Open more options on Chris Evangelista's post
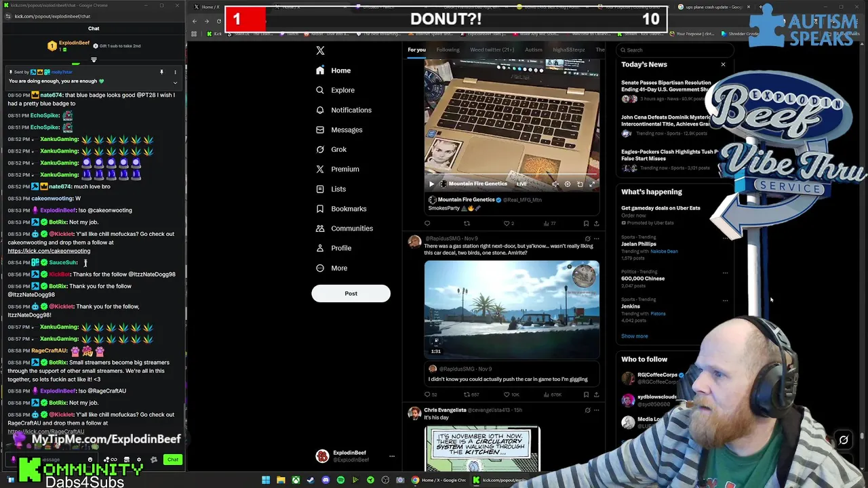Screen dimensions: 868x488 click(x=596, y=410)
